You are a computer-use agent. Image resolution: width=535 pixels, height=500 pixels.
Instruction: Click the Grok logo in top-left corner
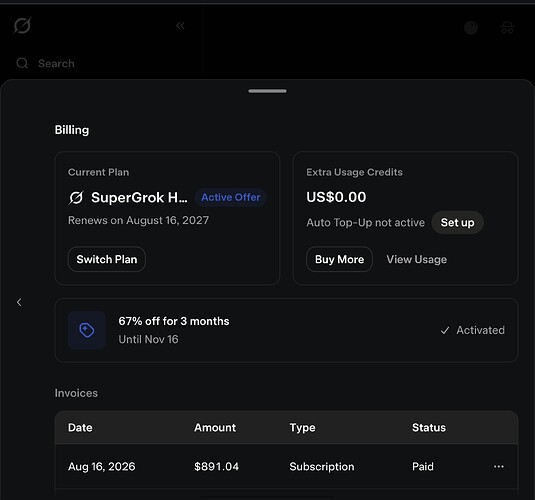click(x=22, y=26)
